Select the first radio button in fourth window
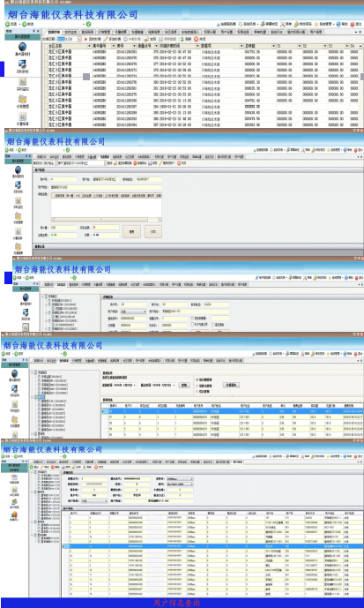Screen dimensions: 364x608 (x=197, y=380)
